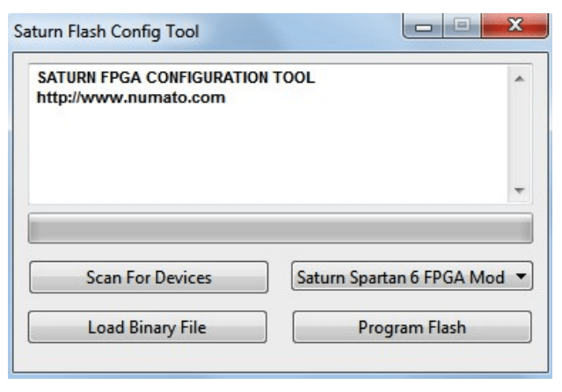The width and height of the screenshot is (562, 392).
Task: Click the blank area between the button rows
Action: click(280, 302)
